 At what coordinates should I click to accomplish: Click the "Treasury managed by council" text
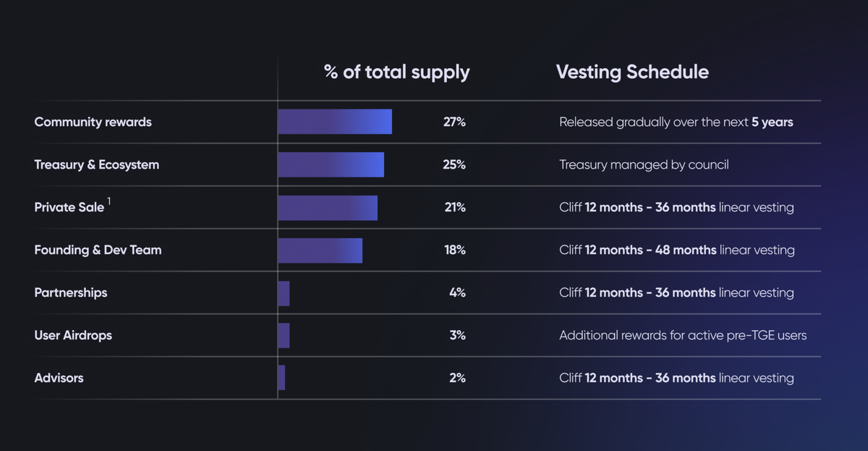tap(644, 164)
